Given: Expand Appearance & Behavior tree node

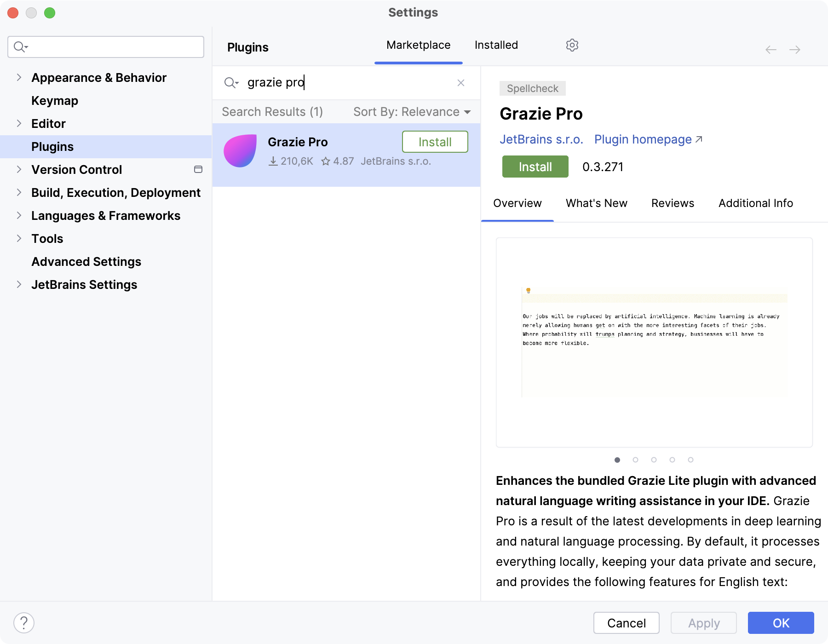Looking at the screenshot, I should pyautogui.click(x=19, y=77).
